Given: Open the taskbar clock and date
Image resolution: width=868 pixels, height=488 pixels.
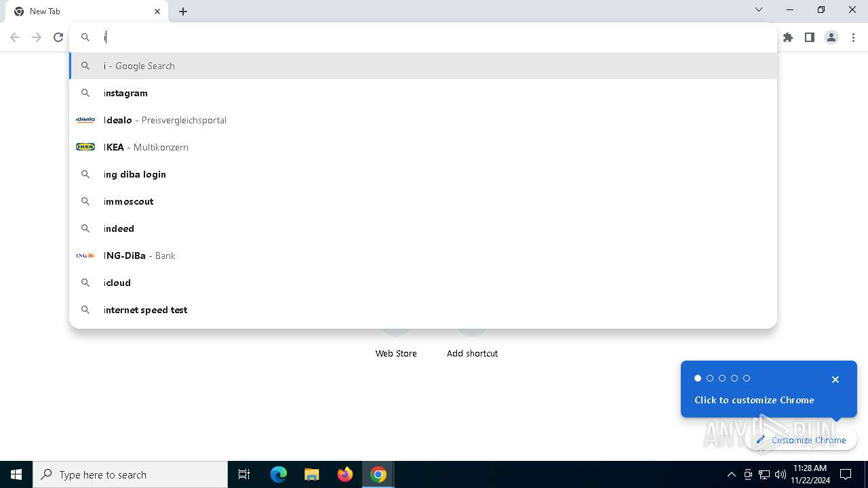Looking at the screenshot, I should coord(810,474).
